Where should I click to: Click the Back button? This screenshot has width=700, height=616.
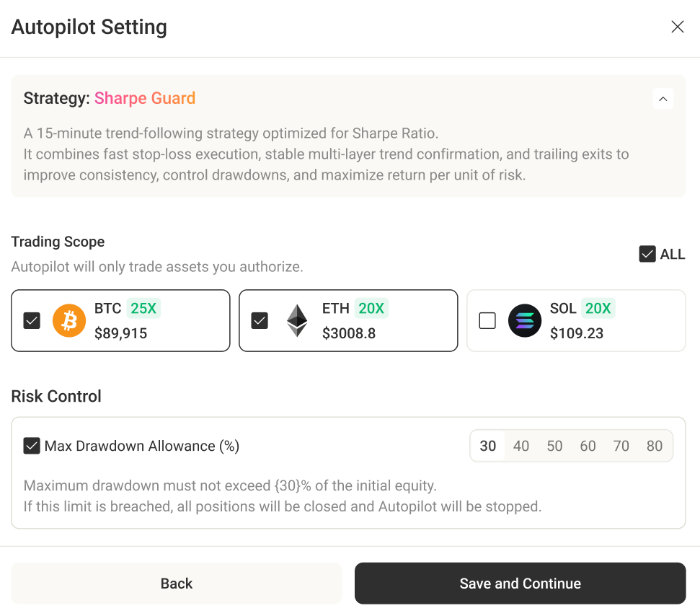click(177, 584)
